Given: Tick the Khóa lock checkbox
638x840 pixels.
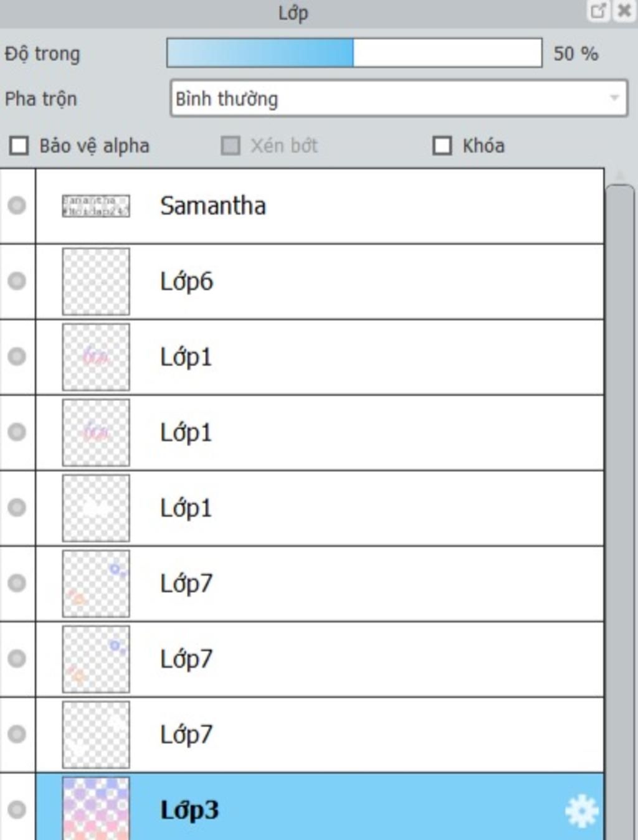Looking at the screenshot, I should point(442,146).
